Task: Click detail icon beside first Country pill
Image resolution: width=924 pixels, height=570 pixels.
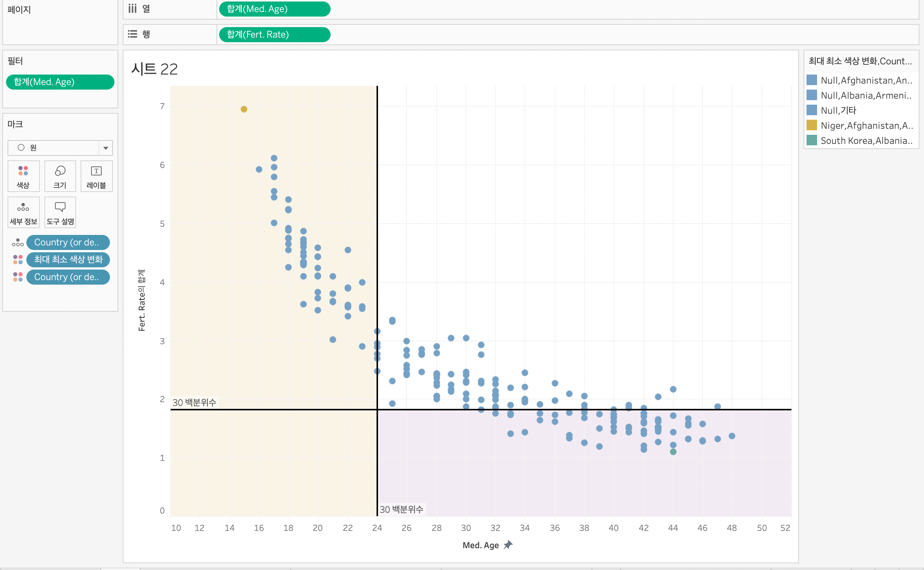Action: coord(18,242)
